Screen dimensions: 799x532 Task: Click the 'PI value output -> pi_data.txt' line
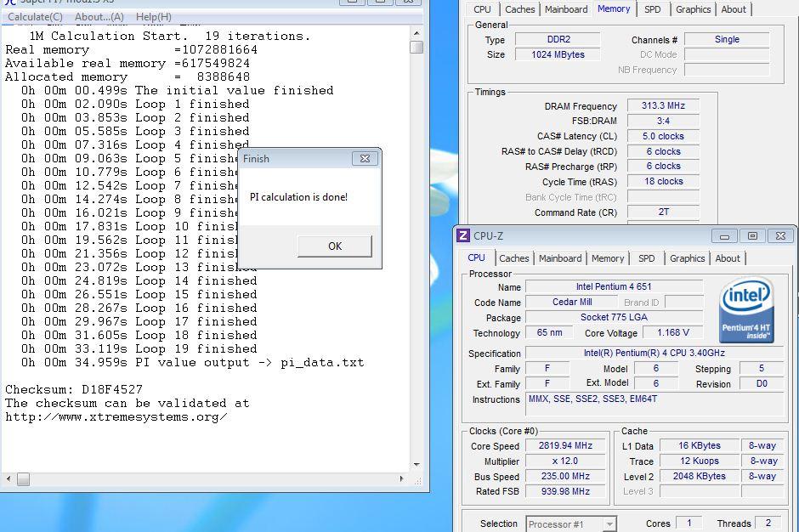(x=193, y=363)
